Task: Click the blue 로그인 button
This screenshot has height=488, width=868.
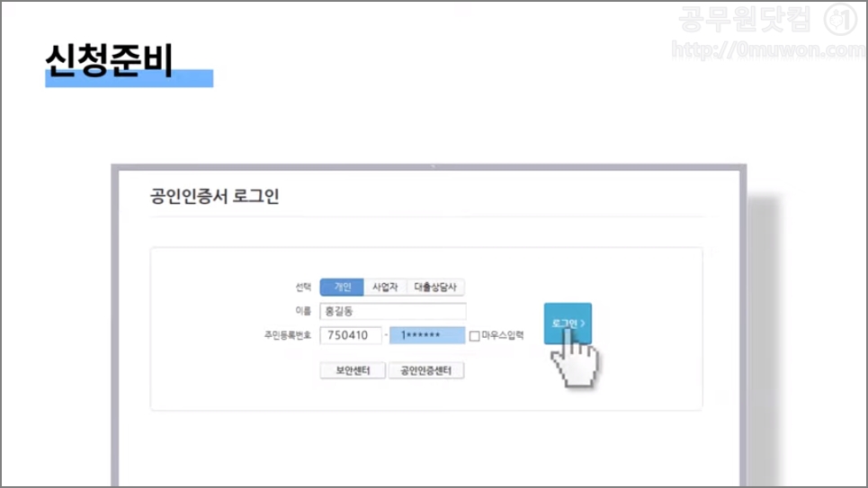Action: (x=568, y=324)
